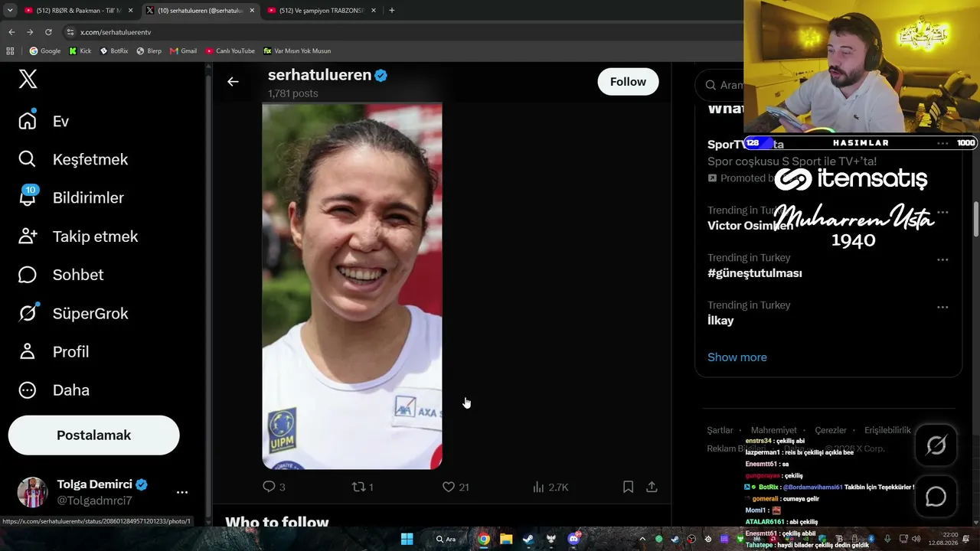Open Keşfetmek search icon in sidebar

point(28,159)
